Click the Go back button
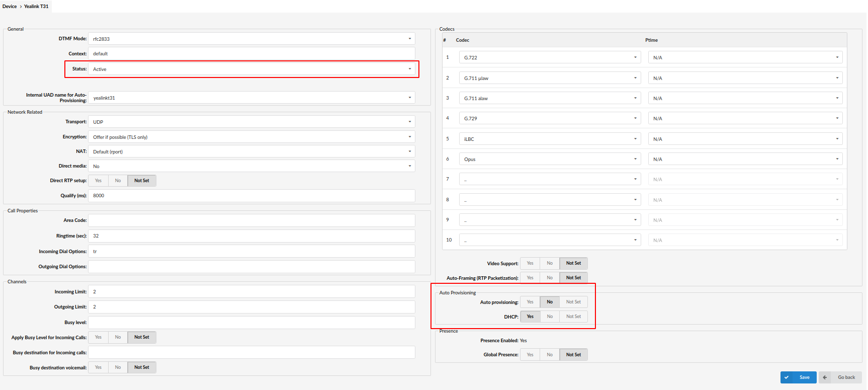The image size is (868, 390). click(840, 377)
